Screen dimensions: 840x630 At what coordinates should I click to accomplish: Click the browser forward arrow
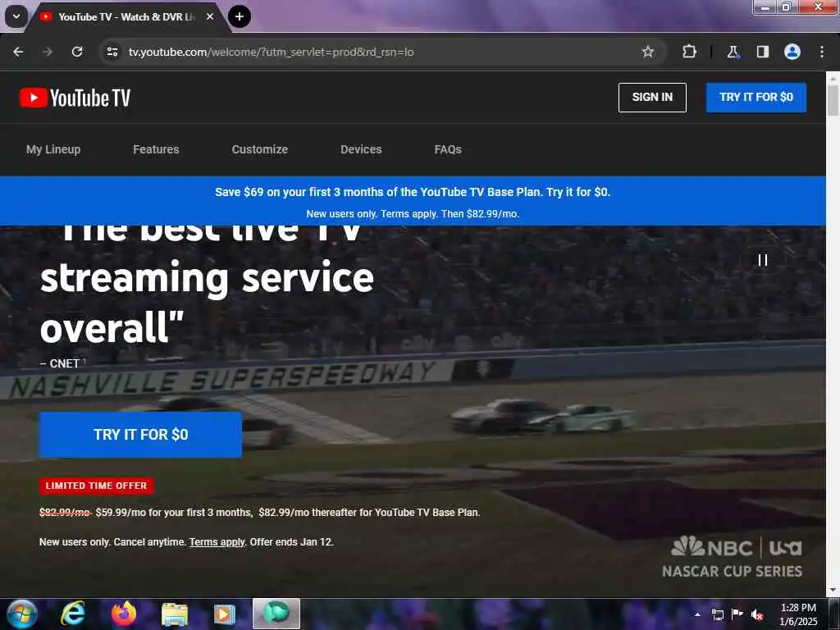(x=48, y=52)
